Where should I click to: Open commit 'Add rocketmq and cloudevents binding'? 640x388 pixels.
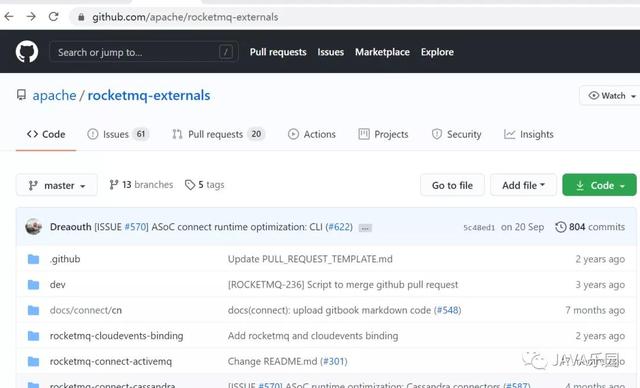[x=313, y=336]
